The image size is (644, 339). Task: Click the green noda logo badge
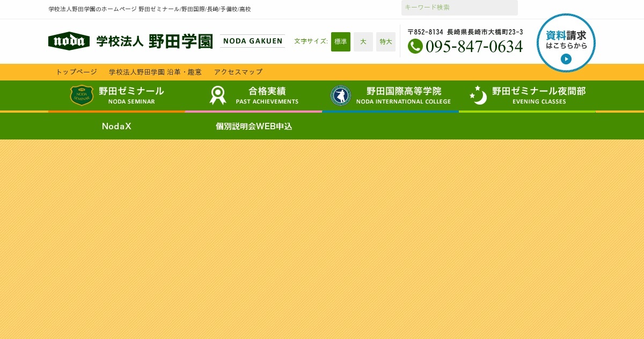coord(69,41)
